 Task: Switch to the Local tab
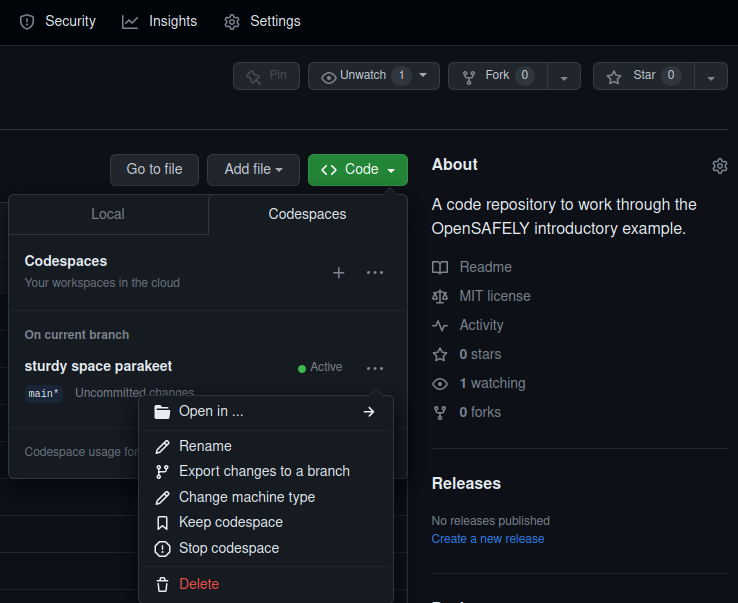pos(108,214)
